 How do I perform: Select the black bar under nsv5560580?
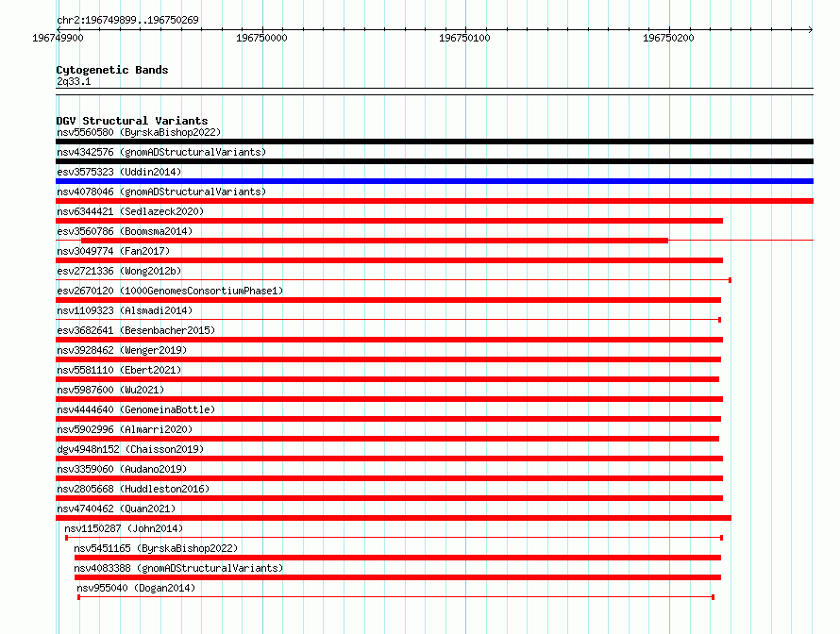pos(434,142)
